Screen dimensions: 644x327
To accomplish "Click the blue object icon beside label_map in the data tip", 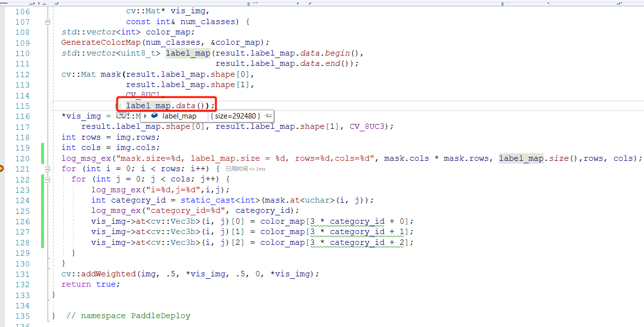I will (154, 116).
